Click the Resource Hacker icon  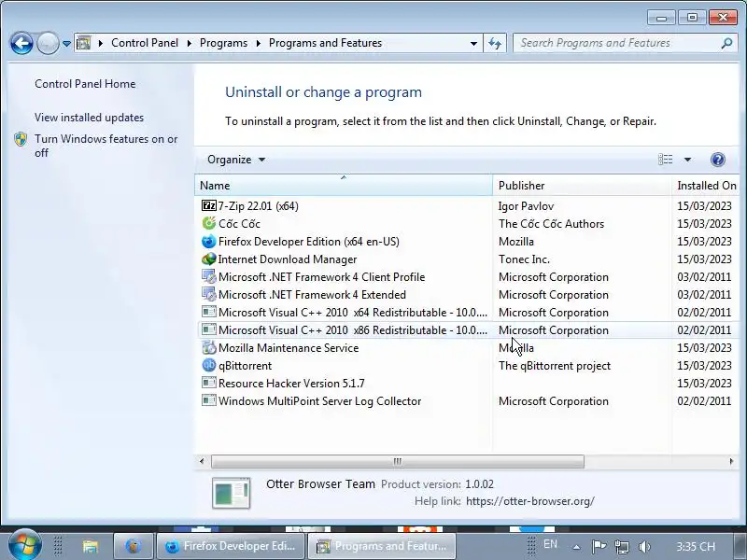click(x=208, y=383)
